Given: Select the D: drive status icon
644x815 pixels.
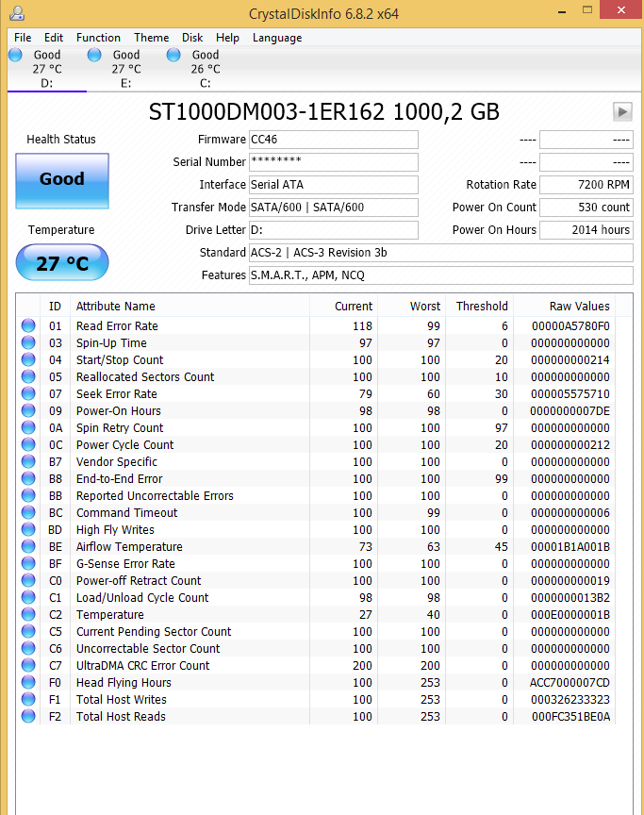Looking at the screenshot, I should tap(16, 55).
